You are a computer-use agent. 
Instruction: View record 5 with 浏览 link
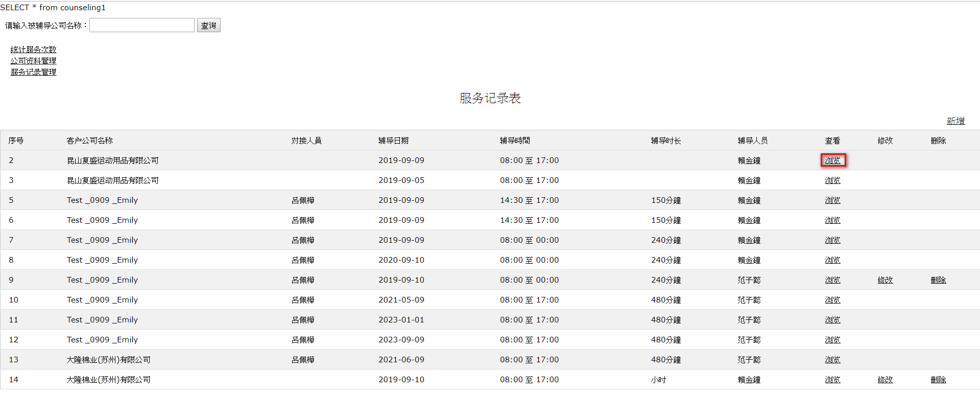(832, 200)
